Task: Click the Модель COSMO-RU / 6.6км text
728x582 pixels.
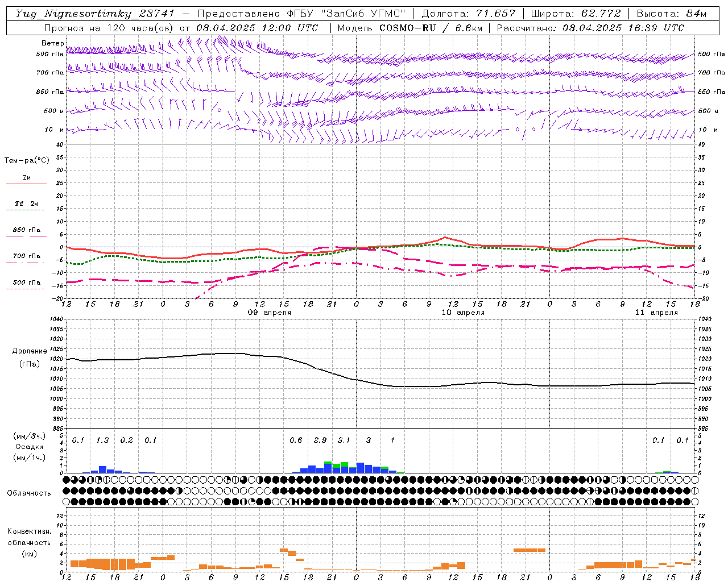Action: click(x=409, y=28)
